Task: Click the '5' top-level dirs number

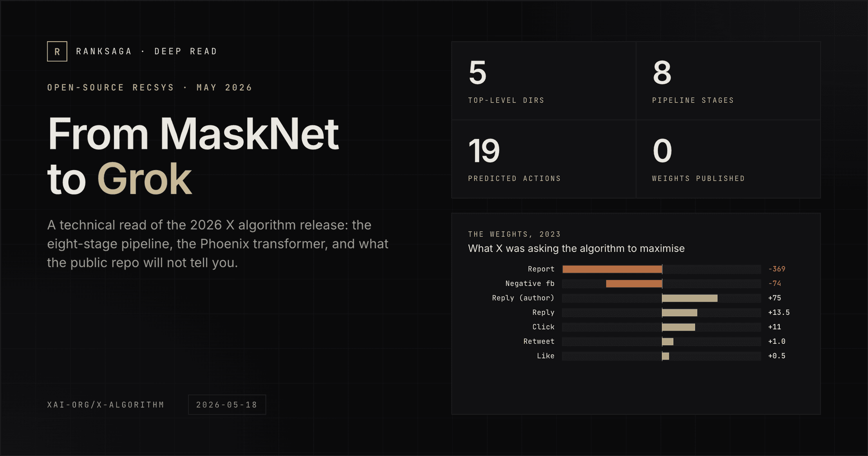Action: (477, 73)
